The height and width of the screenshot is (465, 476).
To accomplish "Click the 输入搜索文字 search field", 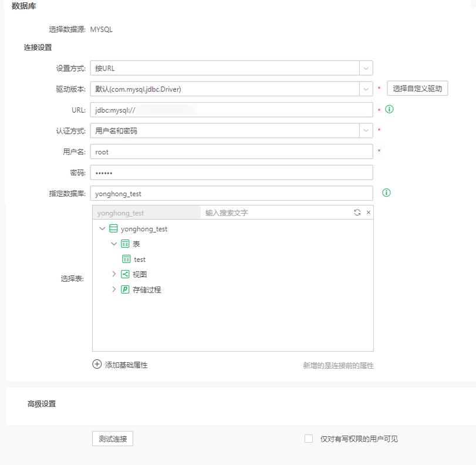I will tap(273, 213).
